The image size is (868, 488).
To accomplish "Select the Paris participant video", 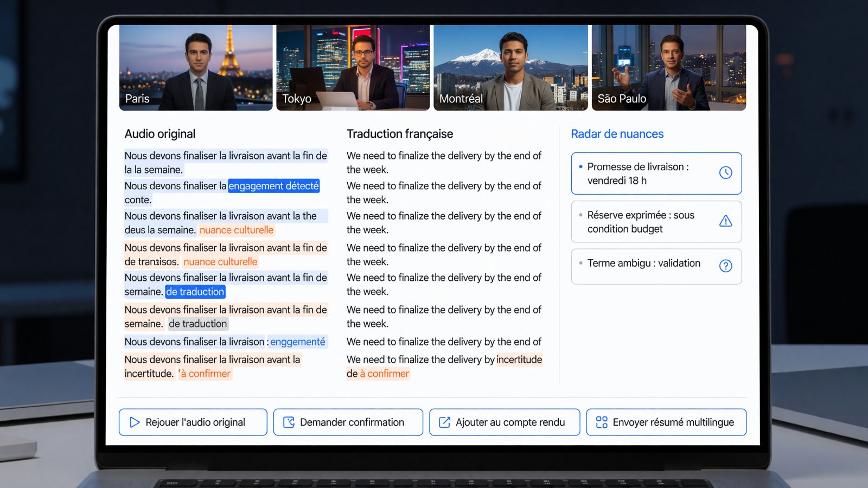I will [196, 68].
